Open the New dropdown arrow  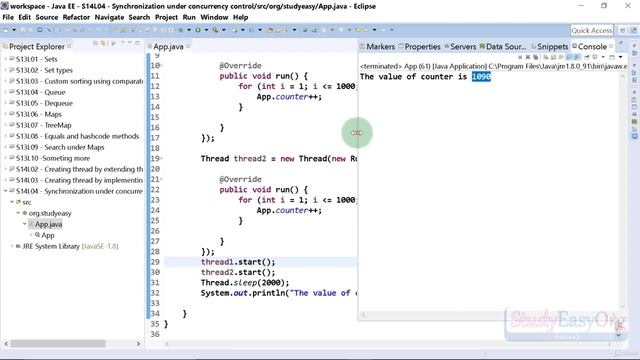point(14,30)
